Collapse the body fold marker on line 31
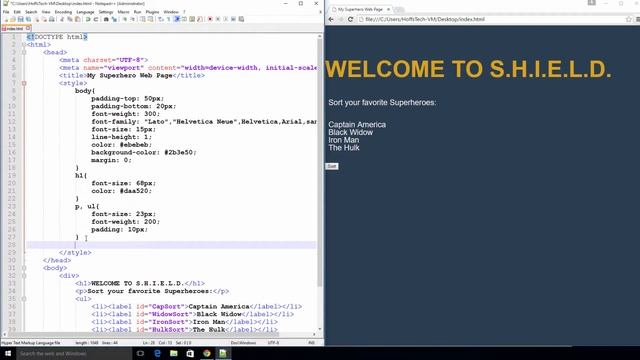640x360 pixels. (24, 268)
